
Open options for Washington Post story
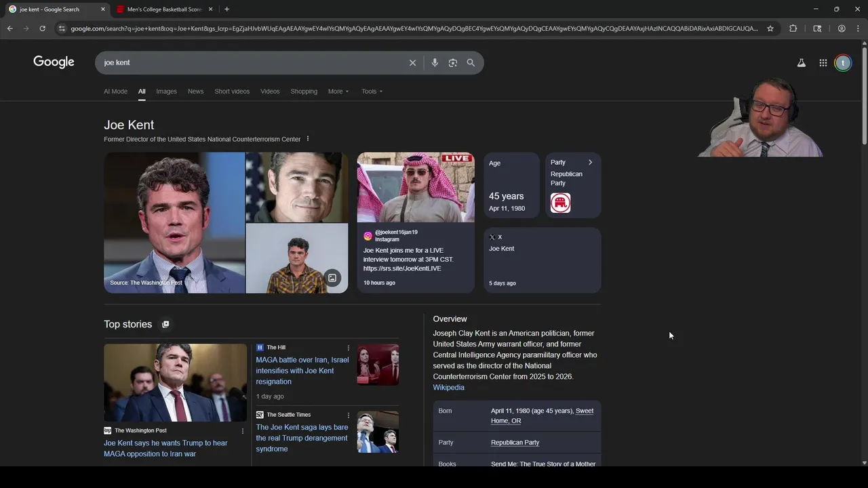tap(243, 431)
